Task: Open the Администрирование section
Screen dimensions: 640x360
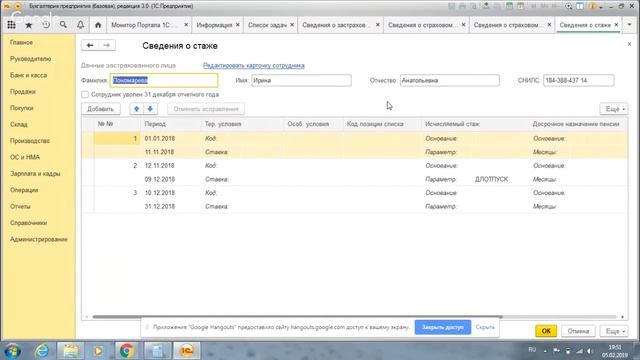Action: pyautogui.click(x=39, y=239)
